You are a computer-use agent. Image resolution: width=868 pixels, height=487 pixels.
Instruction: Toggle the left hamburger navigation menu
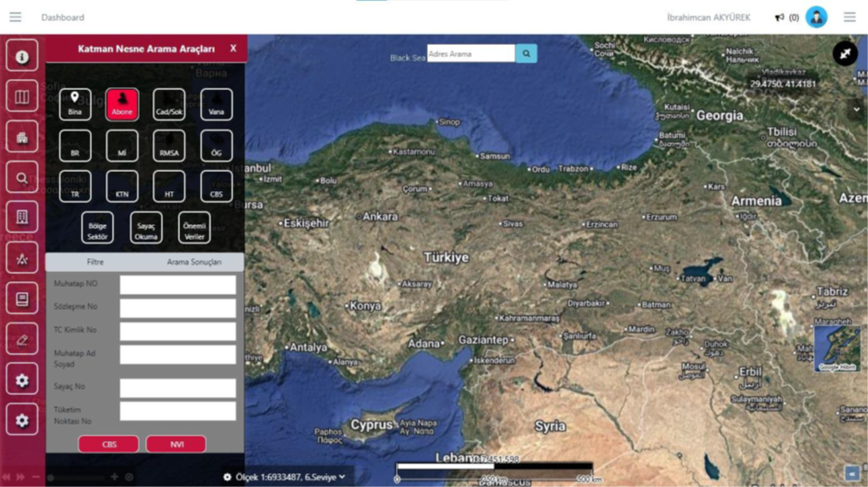pos(16,17)
